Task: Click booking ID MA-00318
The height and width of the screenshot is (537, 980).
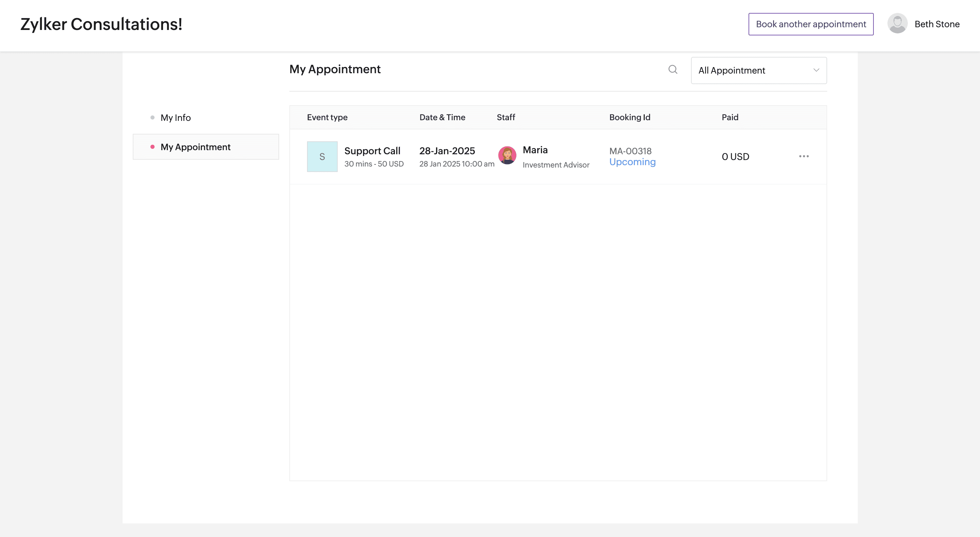Action: pyautogui.click(x=630, y=151)
